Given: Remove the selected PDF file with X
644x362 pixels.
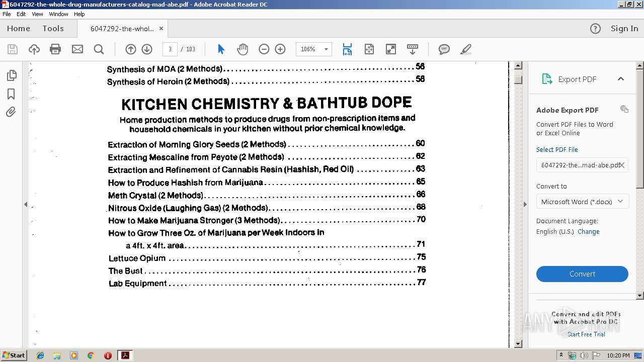Looking at the screenshot, I should 622,165.
